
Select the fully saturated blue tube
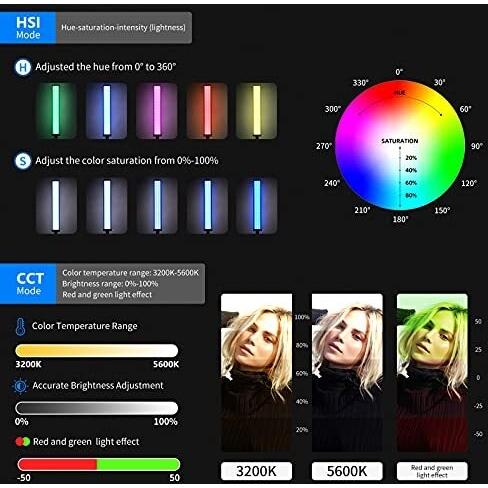256,205
